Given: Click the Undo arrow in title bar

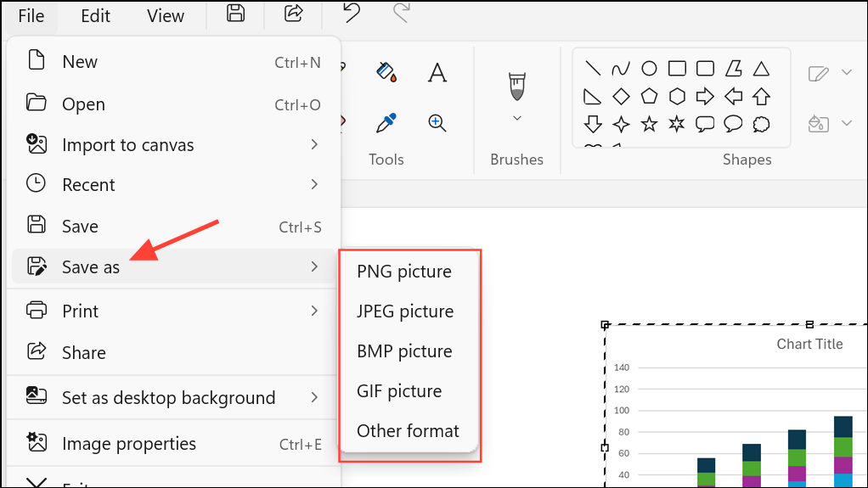Looking at the screenshot, I should pos(351,13).
